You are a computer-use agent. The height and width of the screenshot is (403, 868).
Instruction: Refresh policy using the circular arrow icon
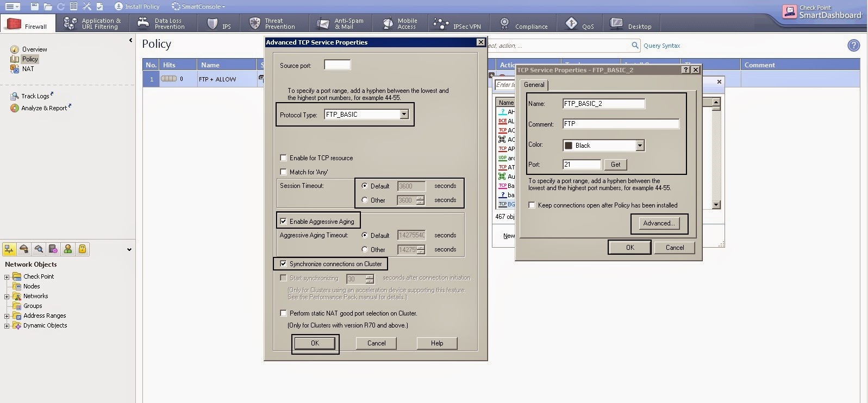pyautogui.click(x=61, y=7)
